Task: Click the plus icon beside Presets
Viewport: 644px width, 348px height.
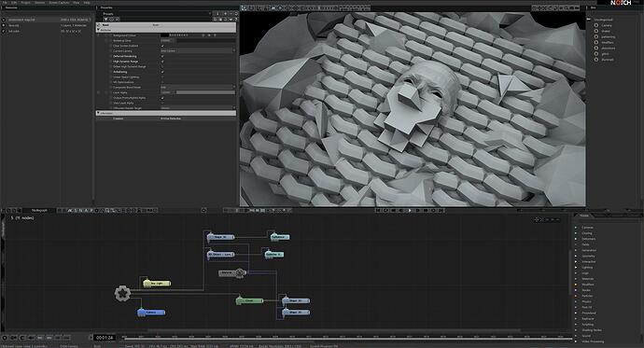Action: pos(225,14)
